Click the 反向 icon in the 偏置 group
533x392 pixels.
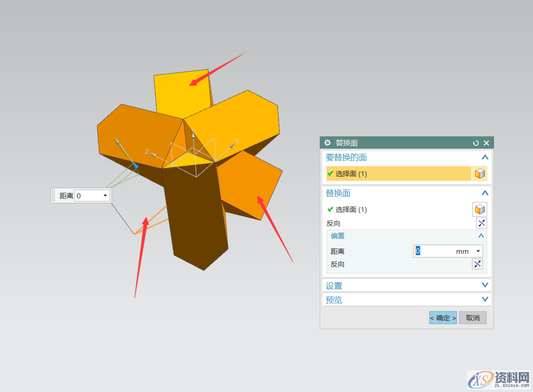[x=477, y=264]
